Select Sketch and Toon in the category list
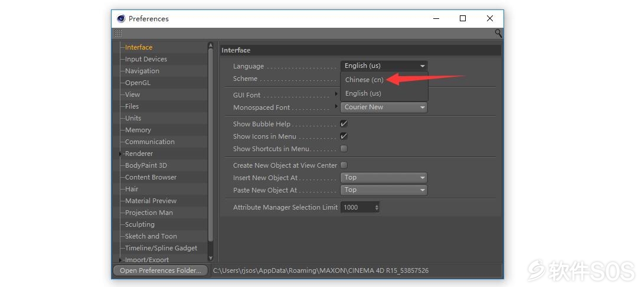This screenshot has width=644, height=287. pyautogui.click(x=151, y=236)
